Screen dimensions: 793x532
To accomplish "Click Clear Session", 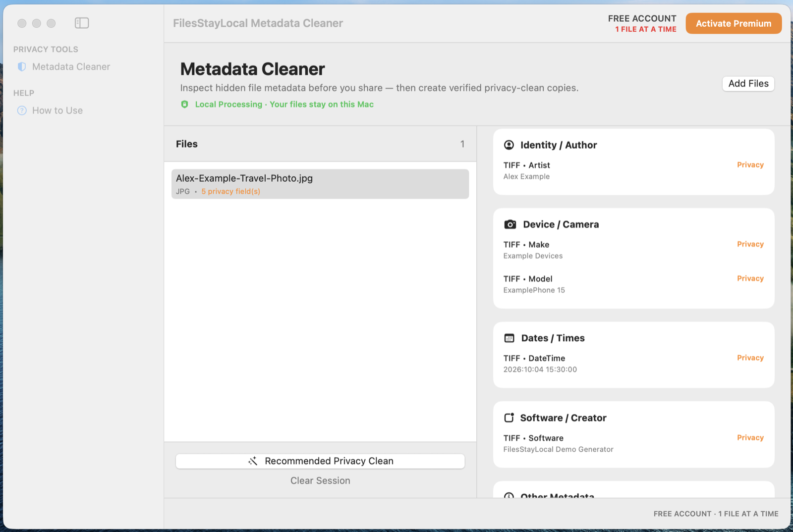I will click(320, 480).
